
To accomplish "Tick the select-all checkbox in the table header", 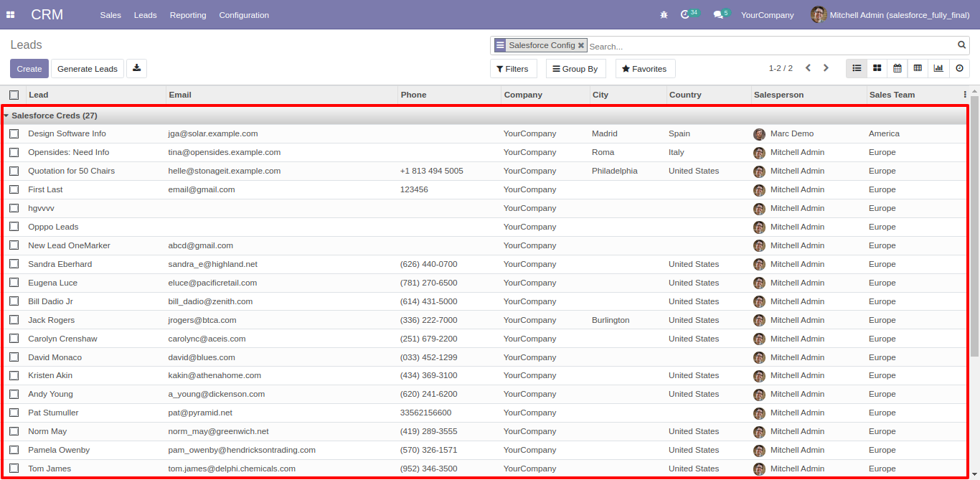I will click(14, 95).
